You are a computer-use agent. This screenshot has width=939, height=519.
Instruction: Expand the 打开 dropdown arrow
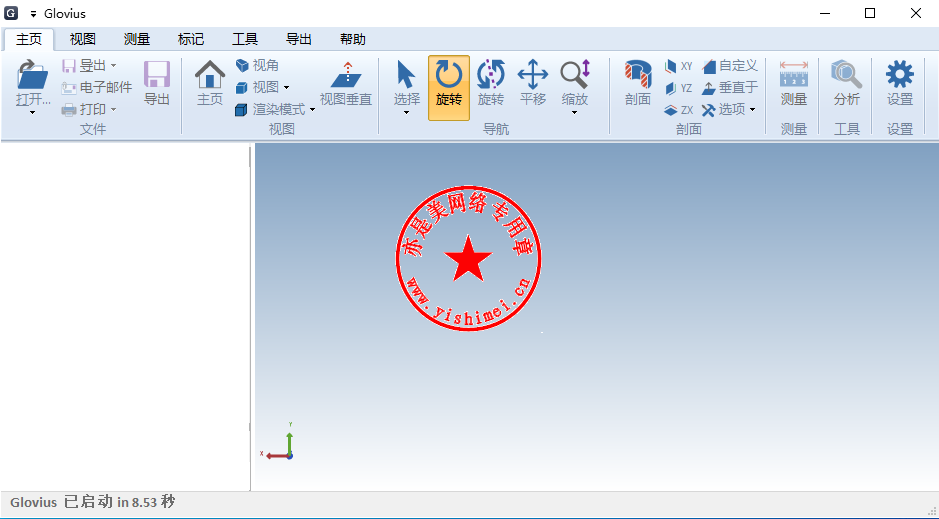(x=32, y=113)
